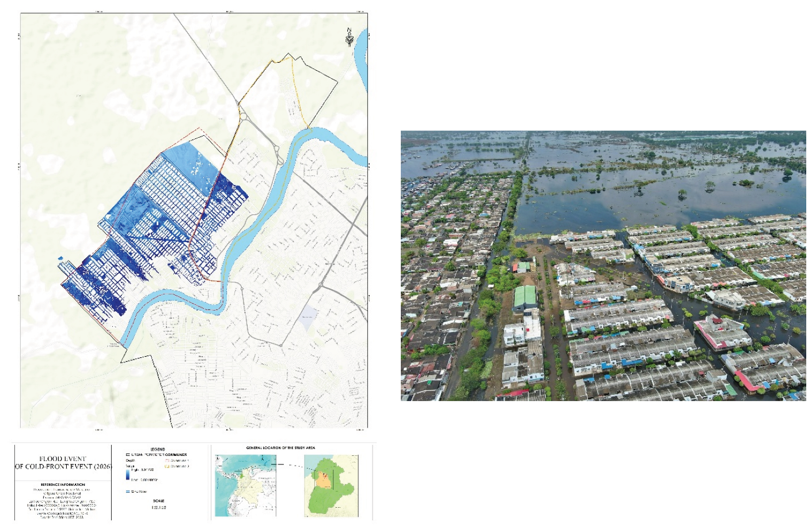Viewport: 812px width, 525px height.
Task: Click the 'REFERENCE INFORMATION' heading
Action: click(63, 485)
